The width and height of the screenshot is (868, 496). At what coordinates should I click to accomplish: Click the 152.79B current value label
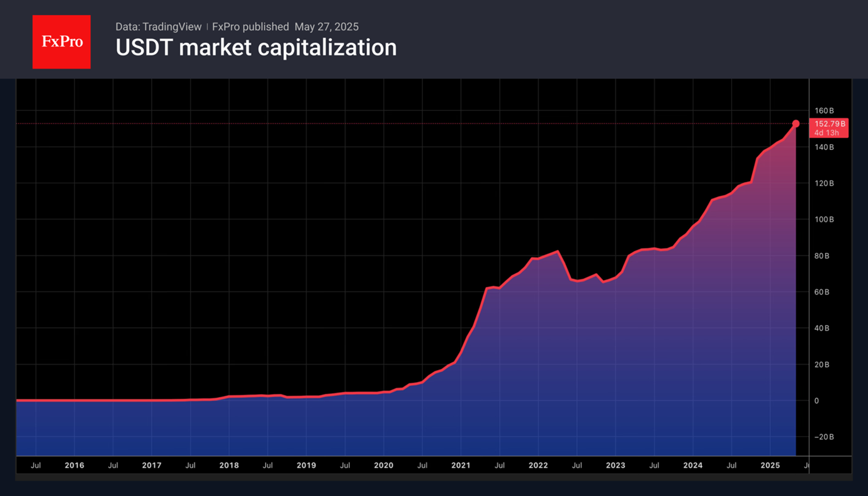[830, 124]
